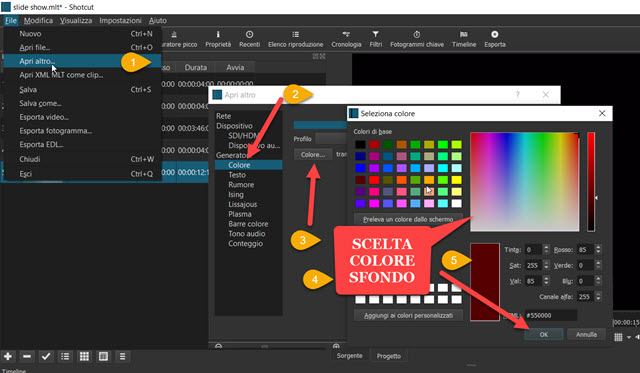Choose Apri XML MLT come clip...
This screenshot has width=640, height=373.
click(x=83, y=75)
